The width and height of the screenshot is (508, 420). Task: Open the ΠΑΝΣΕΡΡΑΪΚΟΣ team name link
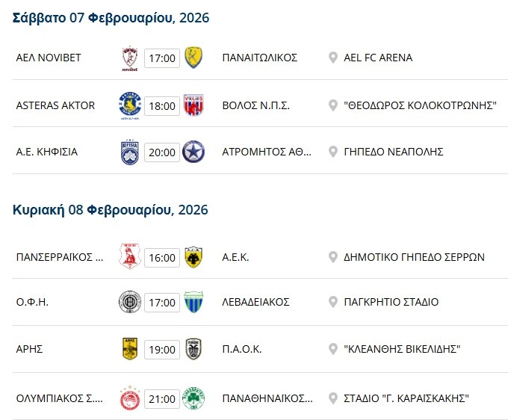pyautogui.click(x=60, y=257)
